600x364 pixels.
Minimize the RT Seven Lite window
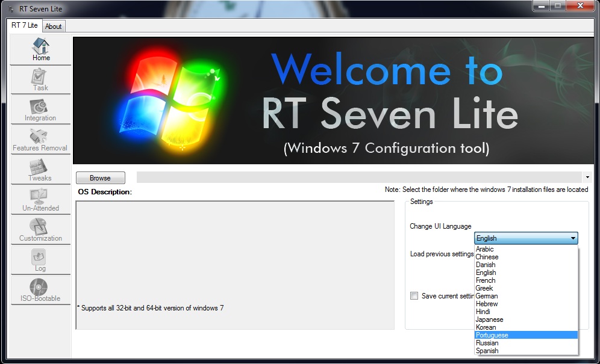pyautogui.click(x=542, y=6)
